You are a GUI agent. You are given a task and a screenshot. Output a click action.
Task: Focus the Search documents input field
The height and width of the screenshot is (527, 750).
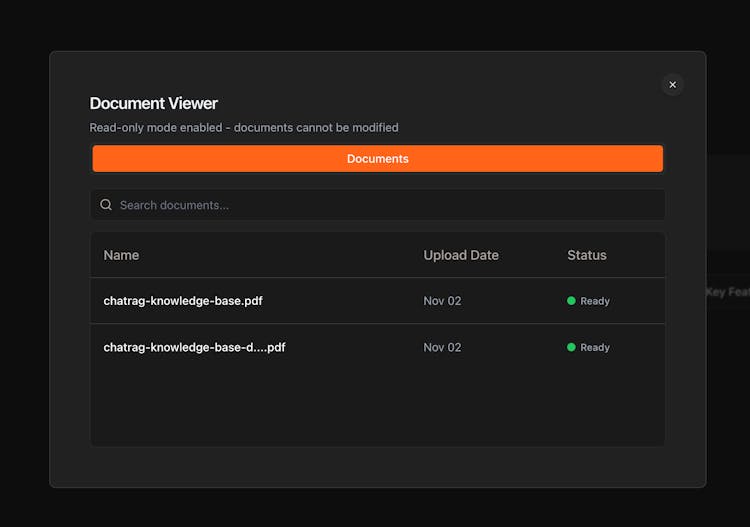point(385,205)
